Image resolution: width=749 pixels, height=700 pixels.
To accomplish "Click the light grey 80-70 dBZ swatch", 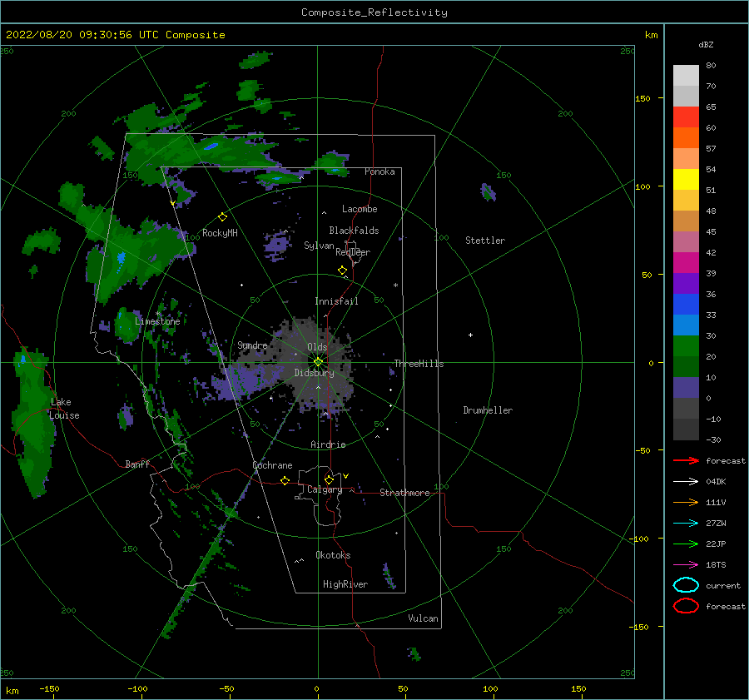I will 686,75.
